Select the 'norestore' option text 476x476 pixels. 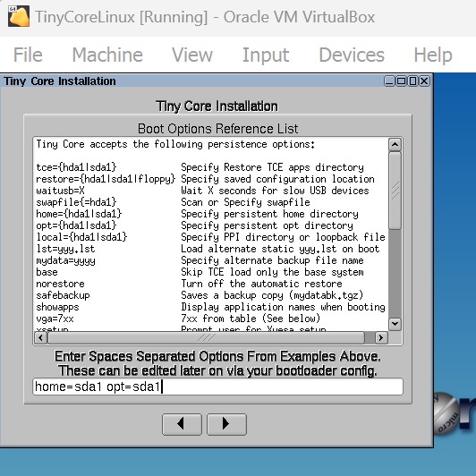pos(60,284)
